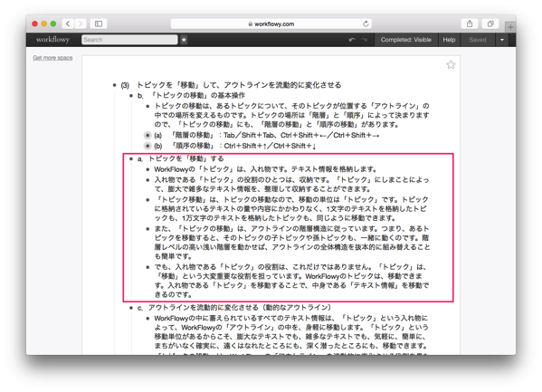
Task: Expand the collapsed (a) 階層の移動 bullet
Action: (147, 135)
